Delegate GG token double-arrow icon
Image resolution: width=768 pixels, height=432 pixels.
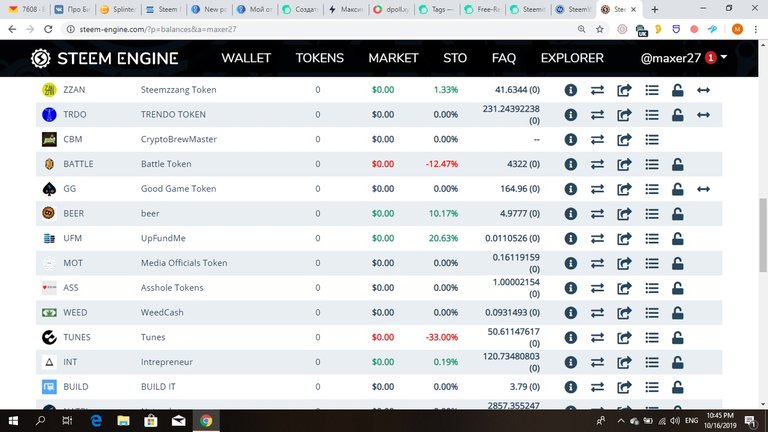(x=703, y=189)
